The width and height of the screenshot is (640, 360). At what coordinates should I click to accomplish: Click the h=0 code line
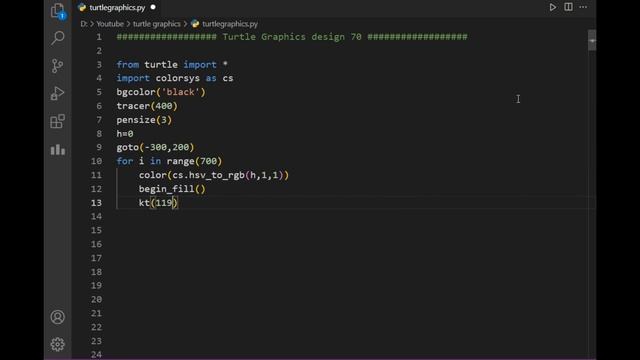tap(125, 133)
